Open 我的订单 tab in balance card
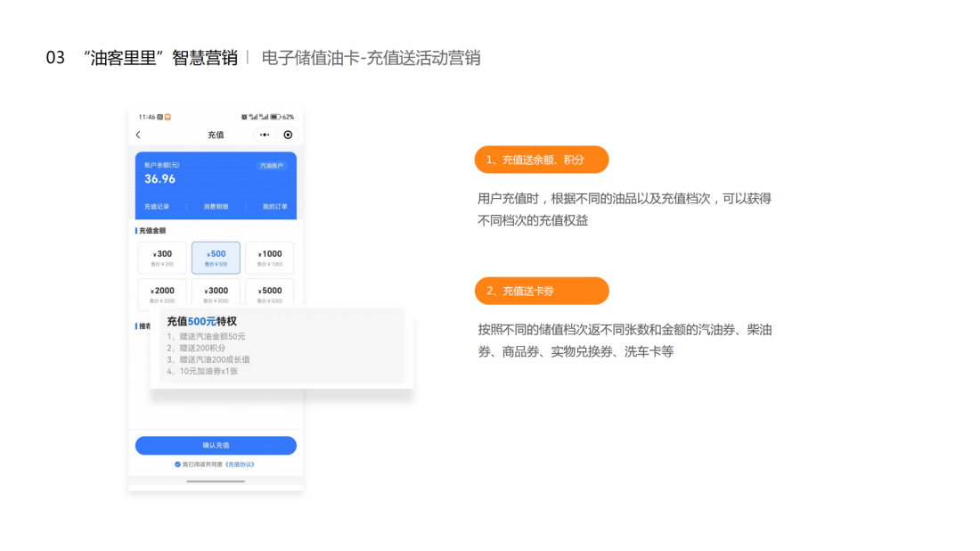The width and height of the screenshot is (980, 551). point(274,206)
